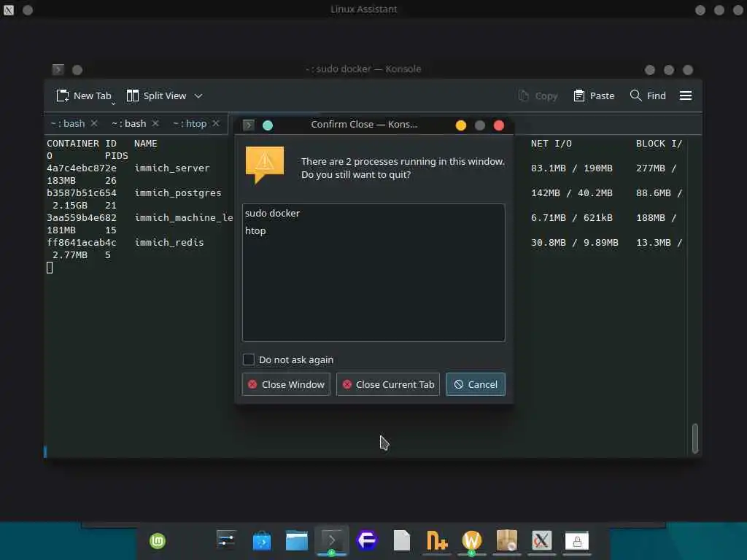This screenshot has height=560, width=747.
Task: Open Find search in Konsole
Action: pyautogui.click(x=648, y=96)
